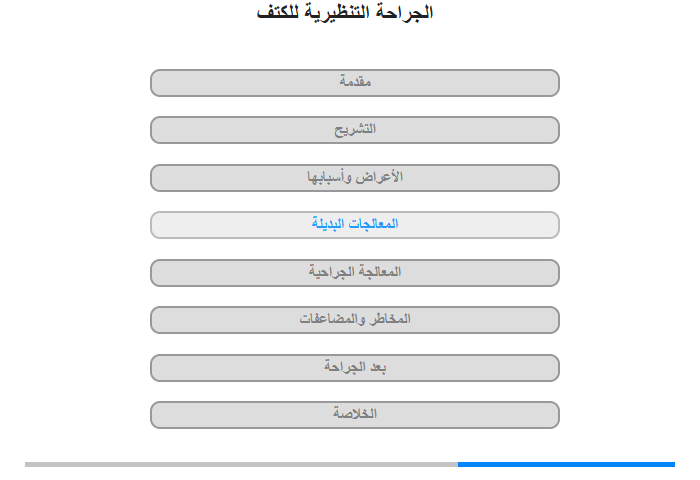
Task: Navigate to Surgical Treatment (fifth button)
Action: tap(355, 273)
